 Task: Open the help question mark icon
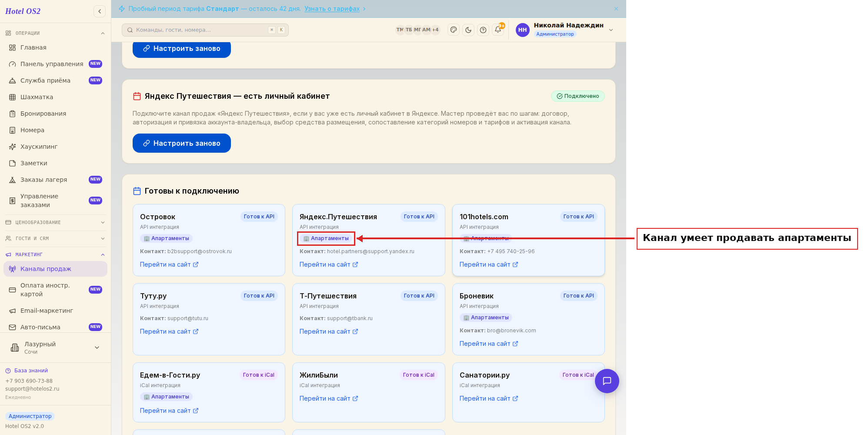point(483,30)
